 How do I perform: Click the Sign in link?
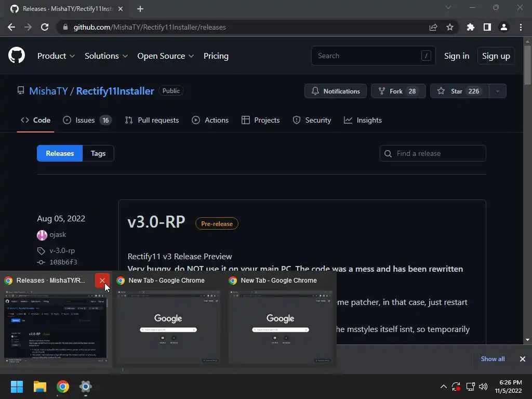(457, 56)
